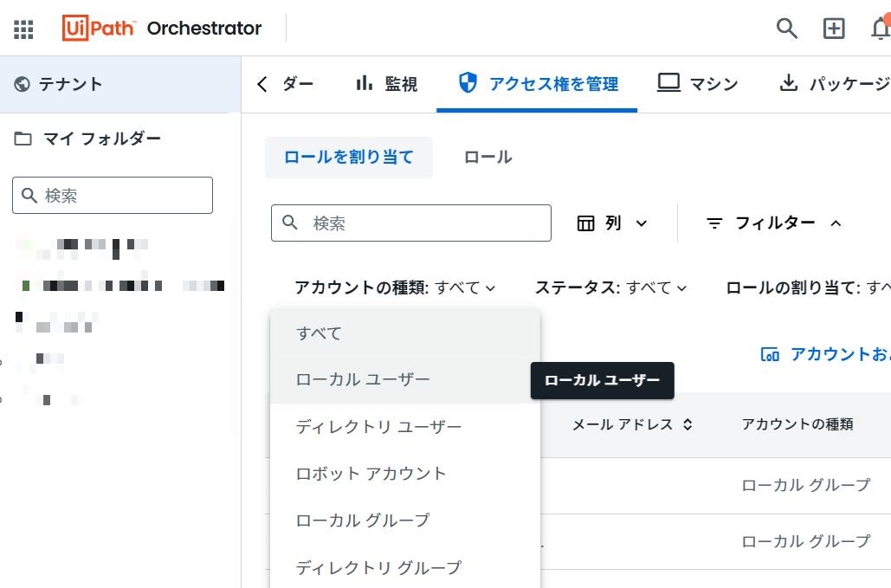Select the ロールを割り当て tab

[348, 157]
